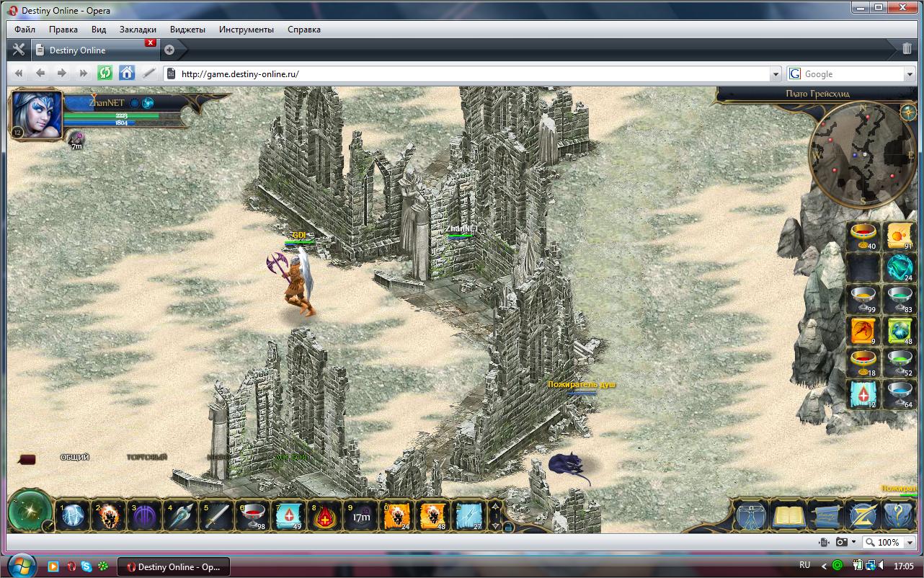Click the compass button beside the minimap

click(x=907, y=112)
